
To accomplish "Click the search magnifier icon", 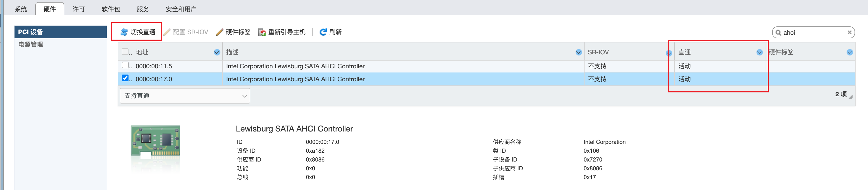I will click(778, 33).
